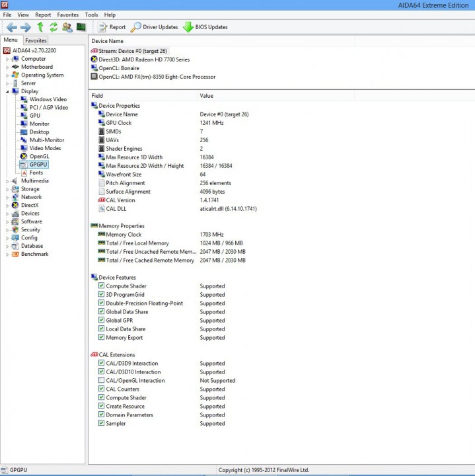
Task: Select the GPU Clock 1241 MHz value
Action: [x=211, y=123]
